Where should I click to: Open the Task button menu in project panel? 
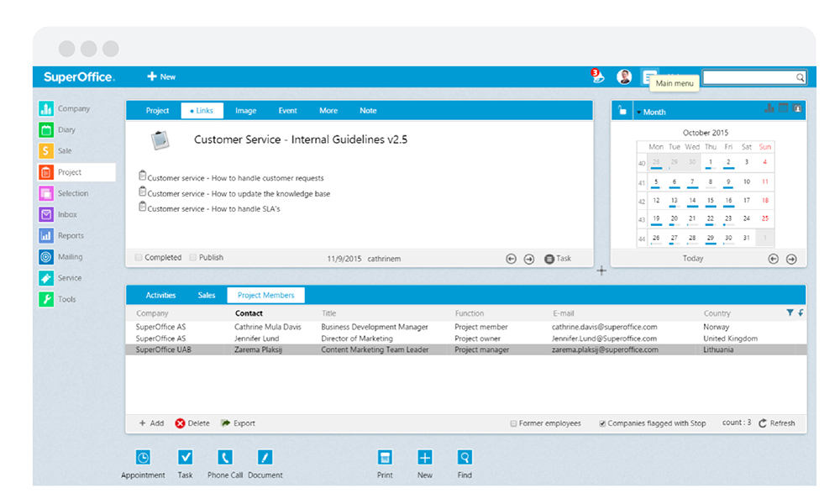coord(558,259)
